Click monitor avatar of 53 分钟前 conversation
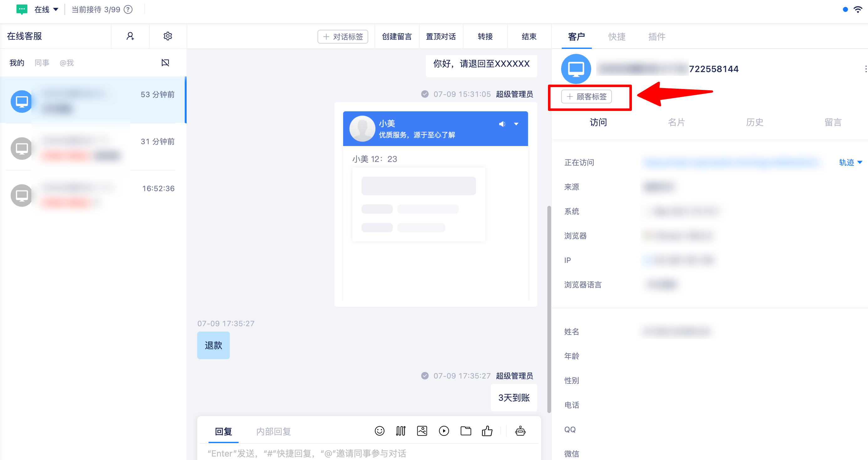The width and height of the screenshot is (868, 460). (x=22, y=101)
